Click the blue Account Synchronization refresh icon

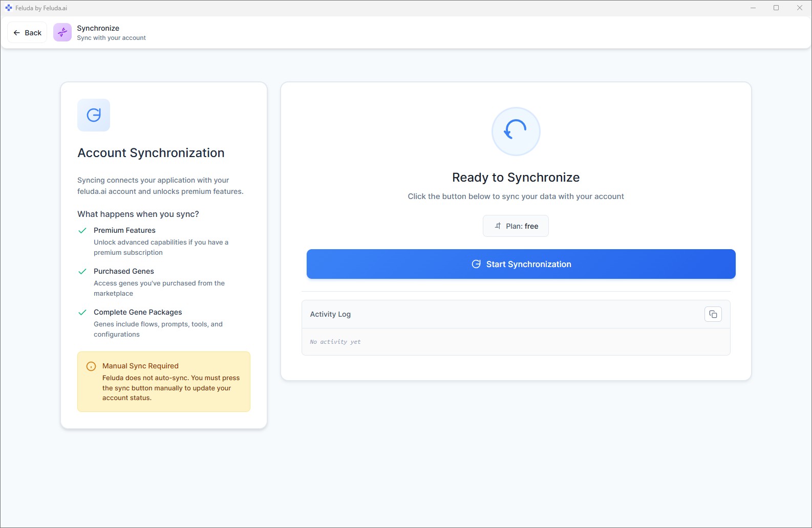[94, 115]
